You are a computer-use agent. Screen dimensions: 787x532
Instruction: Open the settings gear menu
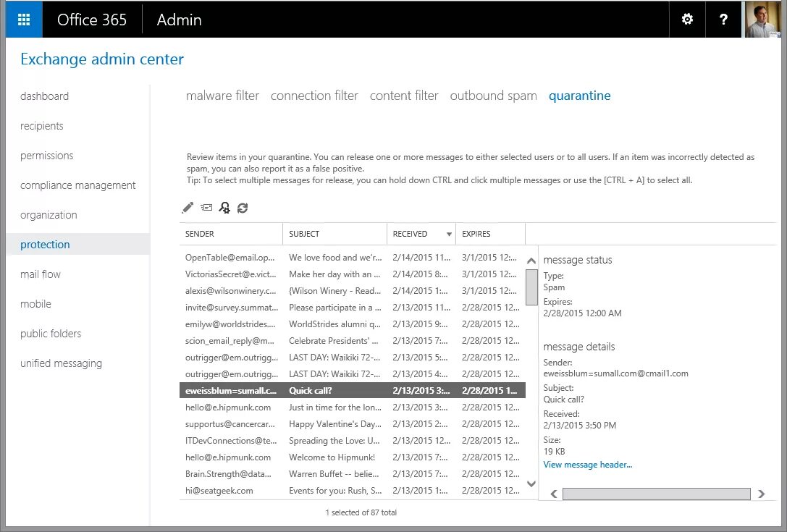[x=687, y=20]
